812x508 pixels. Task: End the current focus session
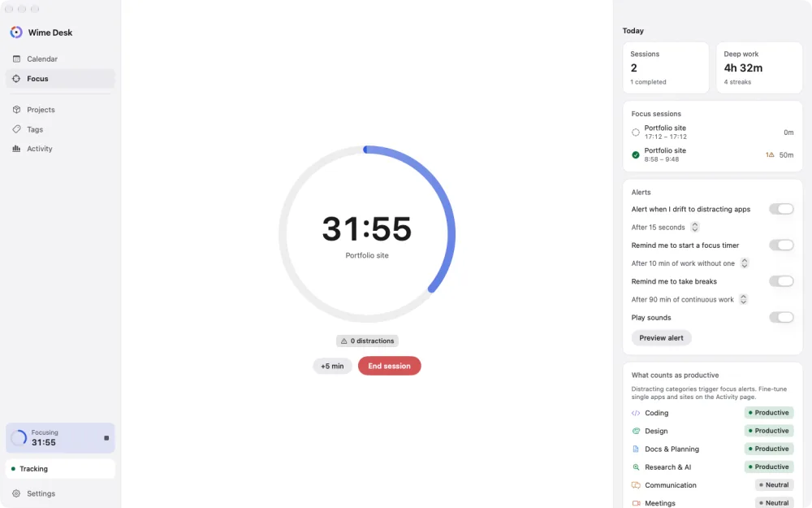click(x=390, y=366)
